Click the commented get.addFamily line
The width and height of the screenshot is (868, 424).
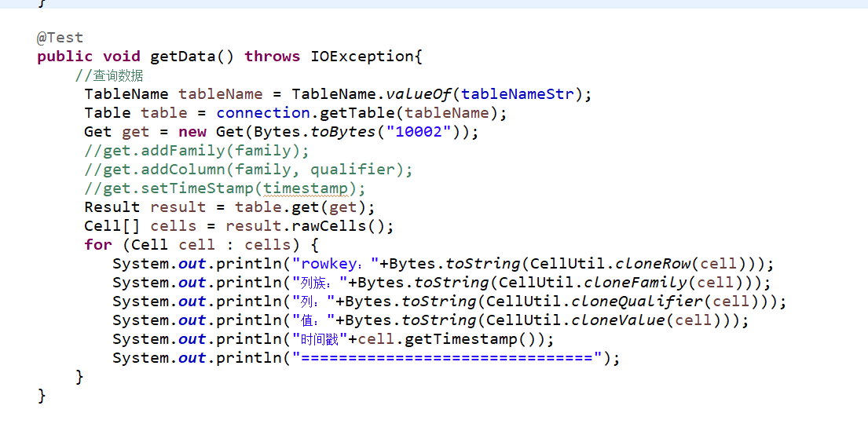pos(196,151)
